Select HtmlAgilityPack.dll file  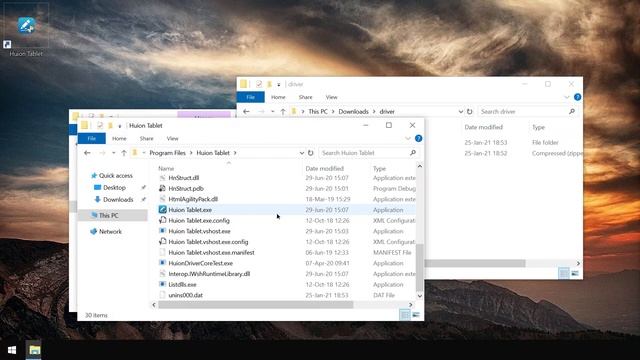coord(193,199)
